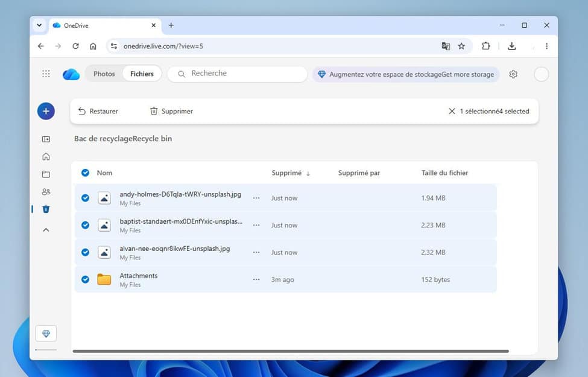Click the Supprimé par column header
The height and width of the screenshot is (377, 588).
(x=359, y=173)
